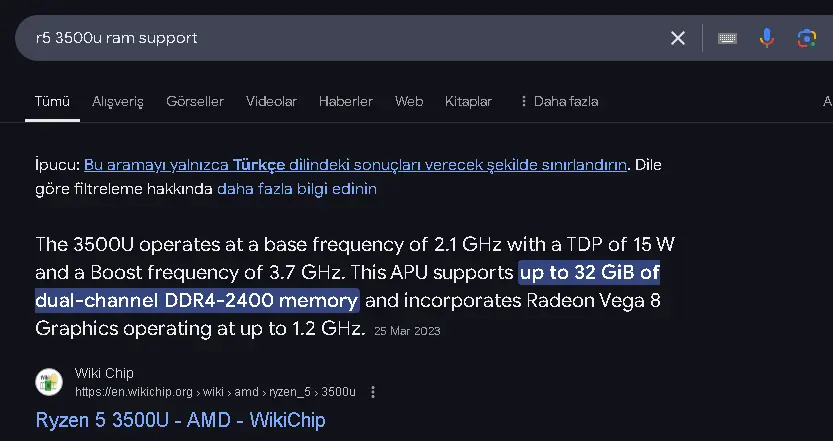Focus the search box containing 'r5 3500u ram support'
The image size is (833, 441).
[x=340, y=38]
